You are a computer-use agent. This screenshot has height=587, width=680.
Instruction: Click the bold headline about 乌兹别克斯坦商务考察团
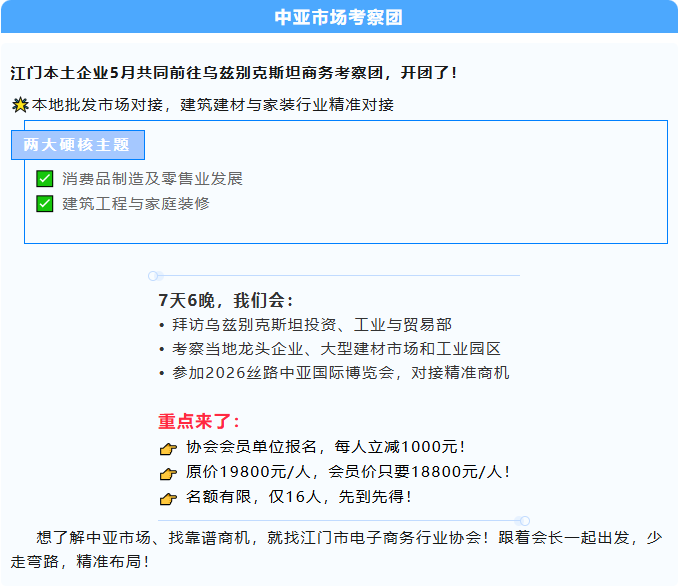pos(234,73)
